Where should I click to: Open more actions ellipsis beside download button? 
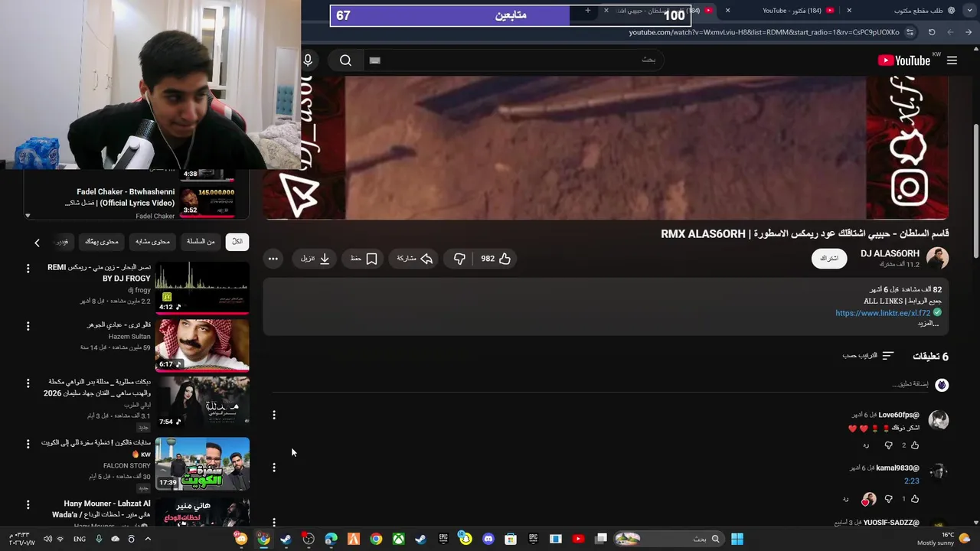point(273,259)
